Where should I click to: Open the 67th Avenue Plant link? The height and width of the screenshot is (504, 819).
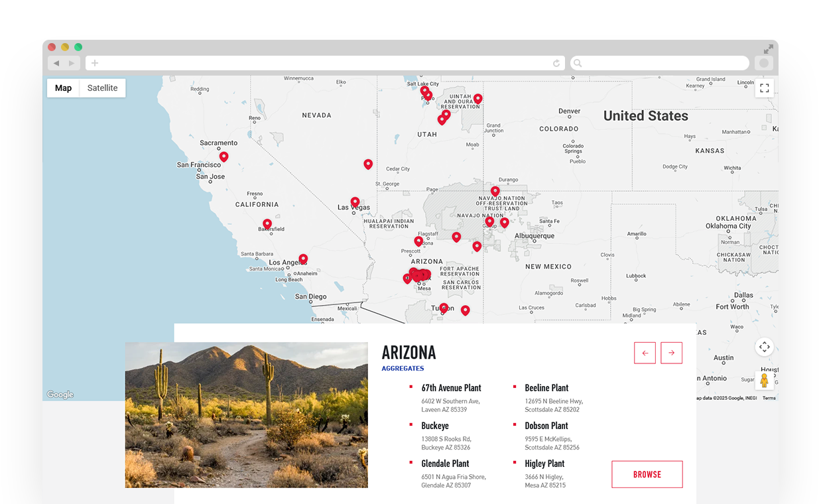tap(451, 388)
